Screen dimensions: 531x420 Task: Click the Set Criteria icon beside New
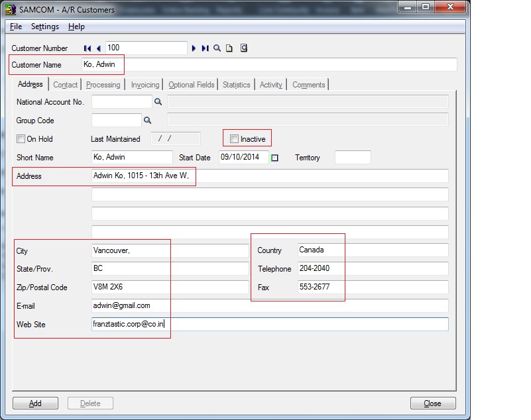click(244, 48)
